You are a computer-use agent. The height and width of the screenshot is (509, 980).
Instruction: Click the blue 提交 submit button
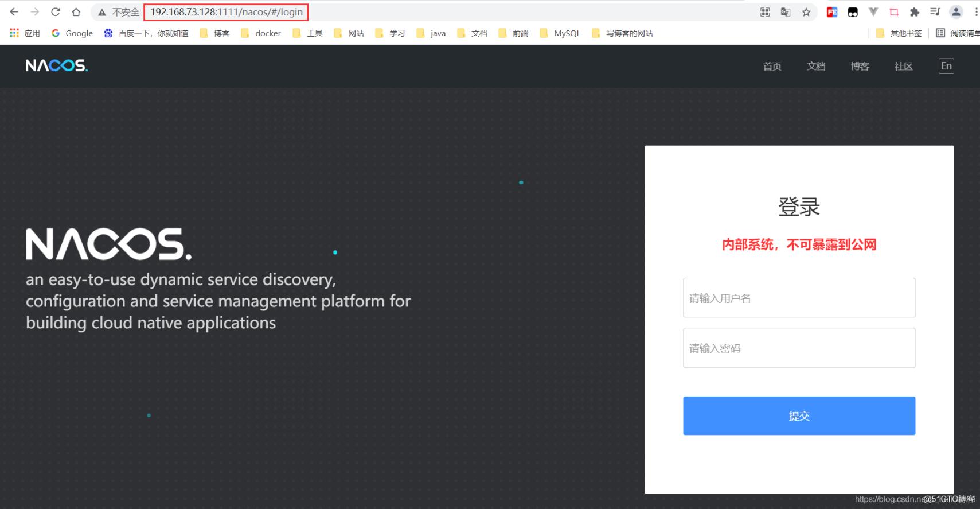point(799,415)
